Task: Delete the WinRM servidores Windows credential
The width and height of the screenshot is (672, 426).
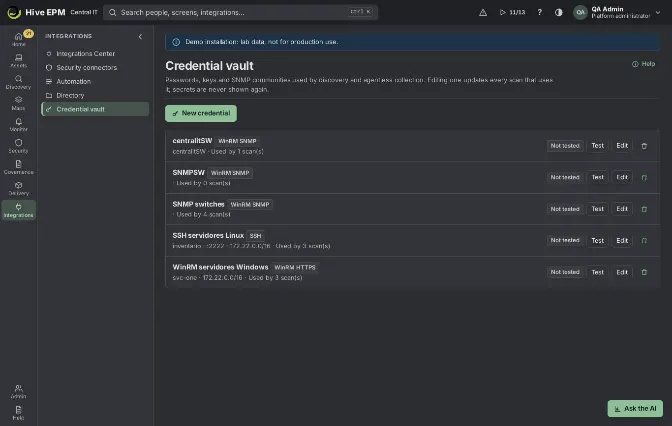Action: coord(644,272)
